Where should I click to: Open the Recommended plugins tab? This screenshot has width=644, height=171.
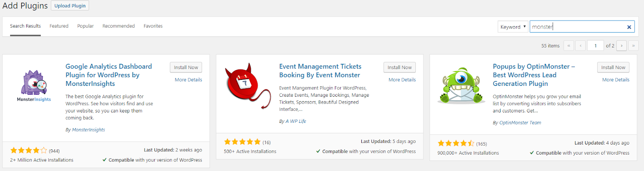pyautogui.click(x=118, y=26)
